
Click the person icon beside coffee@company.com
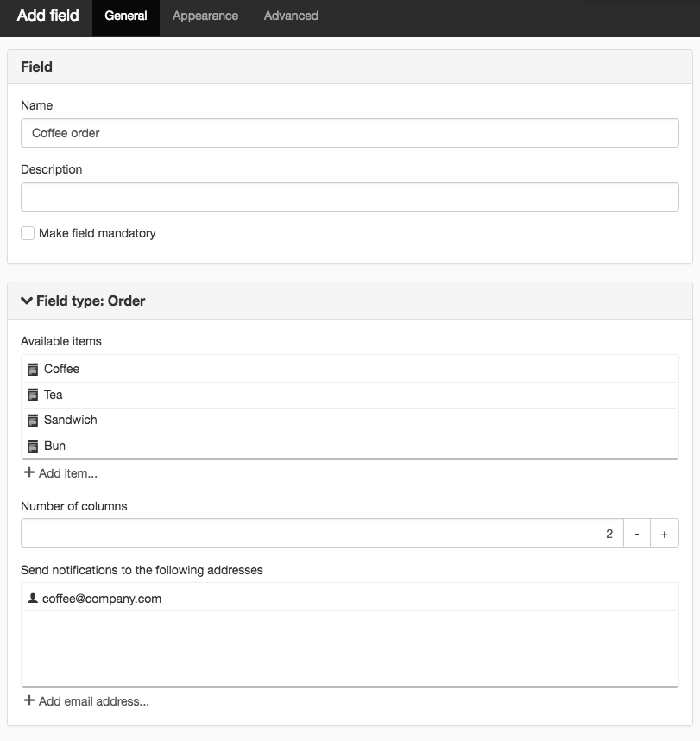coord(33,598)
